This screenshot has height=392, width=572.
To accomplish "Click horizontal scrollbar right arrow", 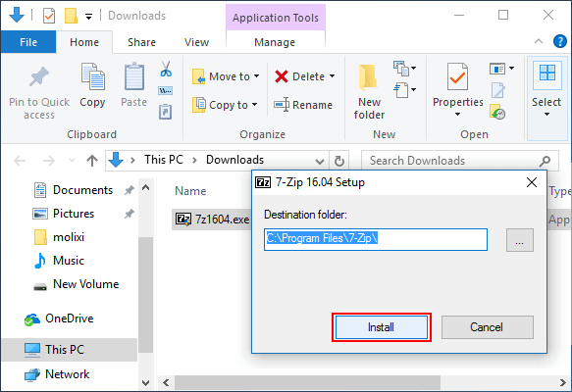I will tap(562, 382).
